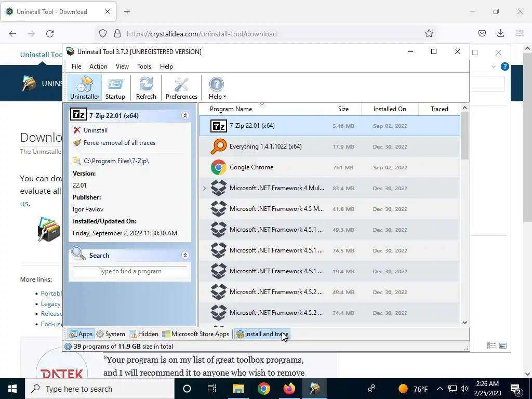Open the Help menu in the menu bar
This screenshot has height=399, width=532.
pos(166,66)
